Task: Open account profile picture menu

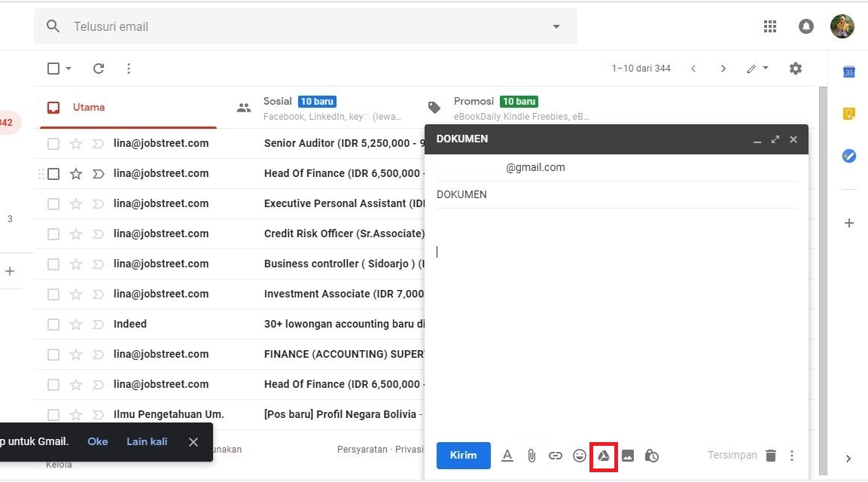Action: click(x=842, y=26)
